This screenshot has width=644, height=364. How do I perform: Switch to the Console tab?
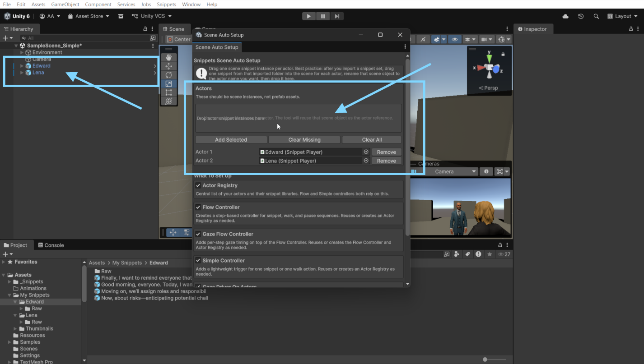[51, 245]
